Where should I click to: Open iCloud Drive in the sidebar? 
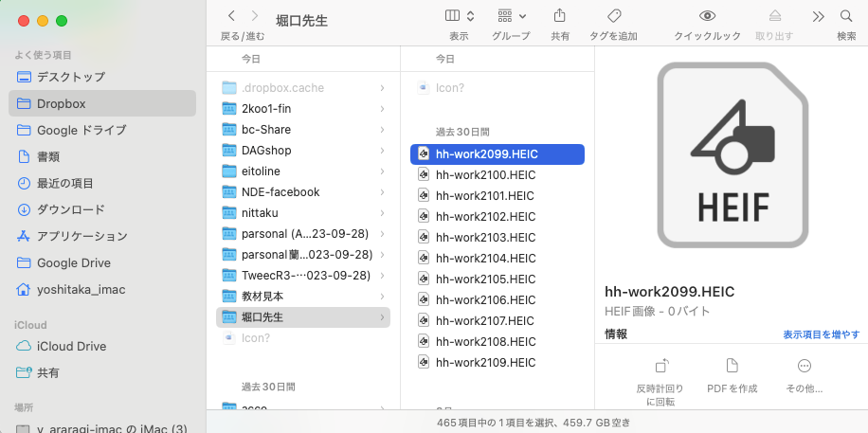click(x=102, y=346)
